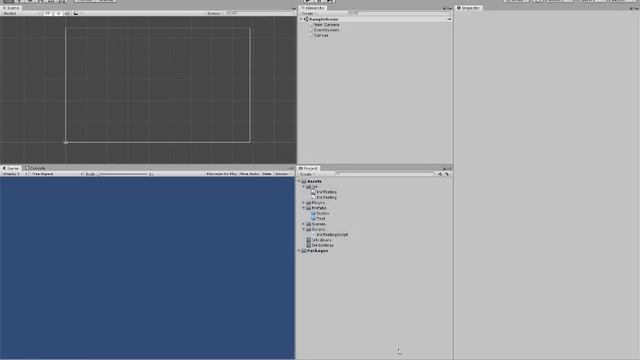Select the InkSettings asset name

click(322, 246)
